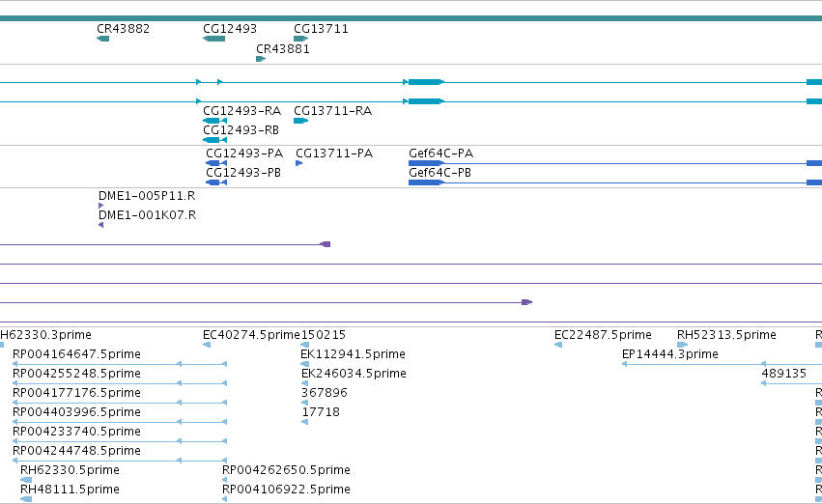The height and width of the screenshot is (504, 822).
Task: Click the CG13711-PA small arrow glyph
Action: 298,163
